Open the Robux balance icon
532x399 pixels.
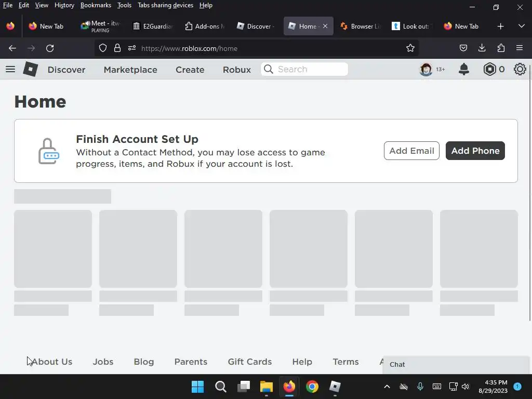tap(489, 69)
